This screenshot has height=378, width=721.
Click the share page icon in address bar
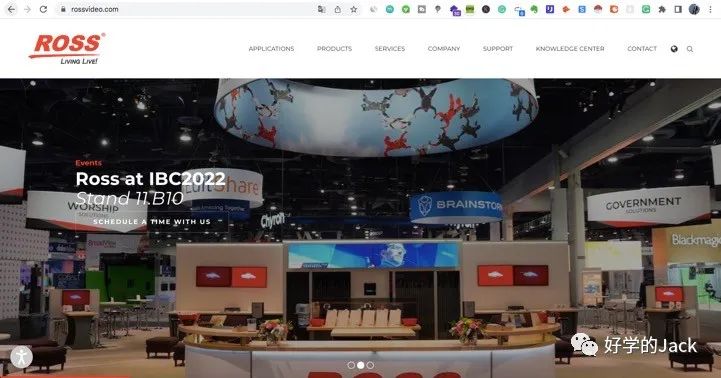tap(338, 9)
